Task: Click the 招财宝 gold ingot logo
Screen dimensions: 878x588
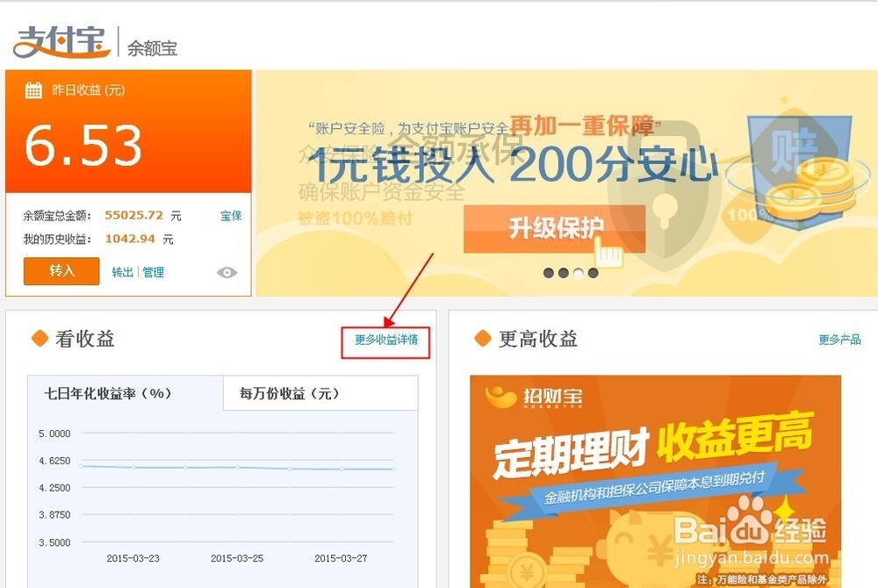Action: [x=501, y=398]
